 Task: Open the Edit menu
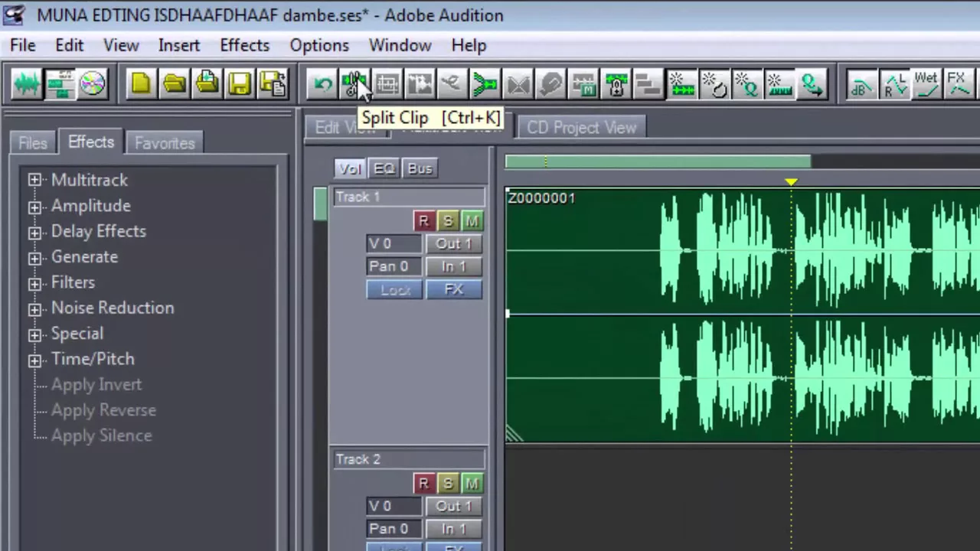pyautogui.click(x=69, y=45)
